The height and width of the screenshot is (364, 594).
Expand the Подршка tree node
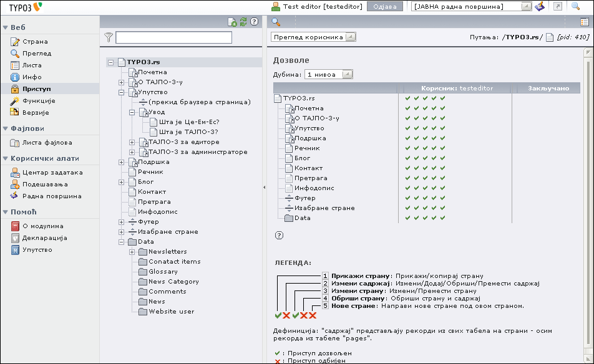pos(121,162)
